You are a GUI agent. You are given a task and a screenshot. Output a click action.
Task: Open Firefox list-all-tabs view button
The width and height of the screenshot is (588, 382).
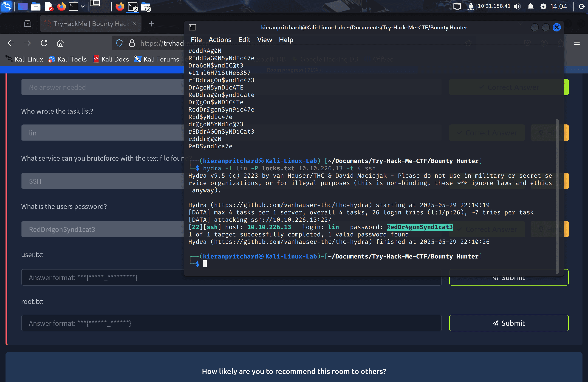click(27, 24)
